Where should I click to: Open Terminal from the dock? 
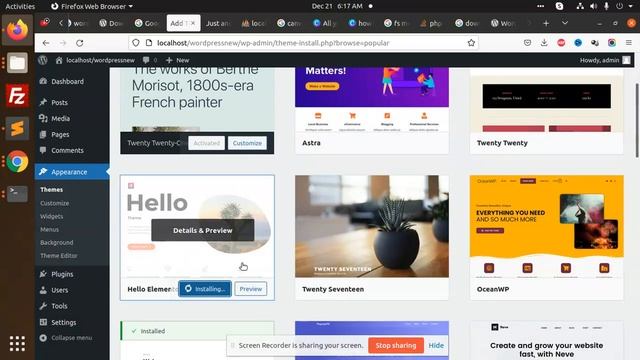pos(17,193)
